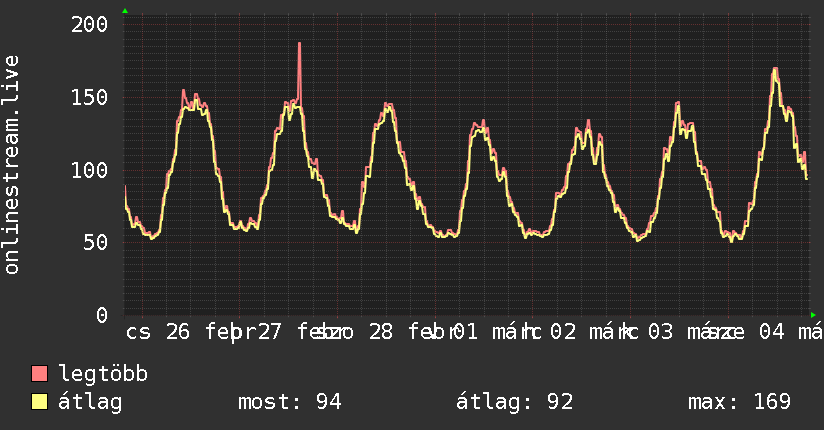
Task: Click the 50 y-axis label
Action: click(x=96, y=243)
